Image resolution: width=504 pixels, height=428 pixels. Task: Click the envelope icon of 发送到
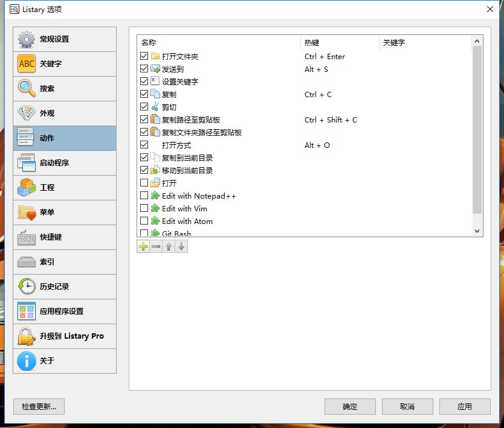tap(155, 69)
